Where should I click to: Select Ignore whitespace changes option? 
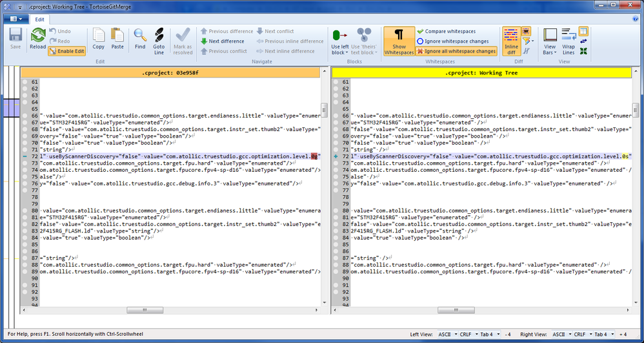point(452,41)
